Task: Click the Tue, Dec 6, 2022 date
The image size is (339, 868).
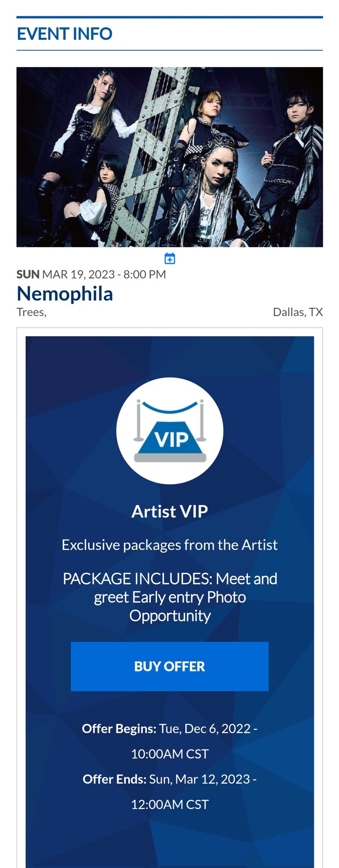Action: click(x=205, y=729)
